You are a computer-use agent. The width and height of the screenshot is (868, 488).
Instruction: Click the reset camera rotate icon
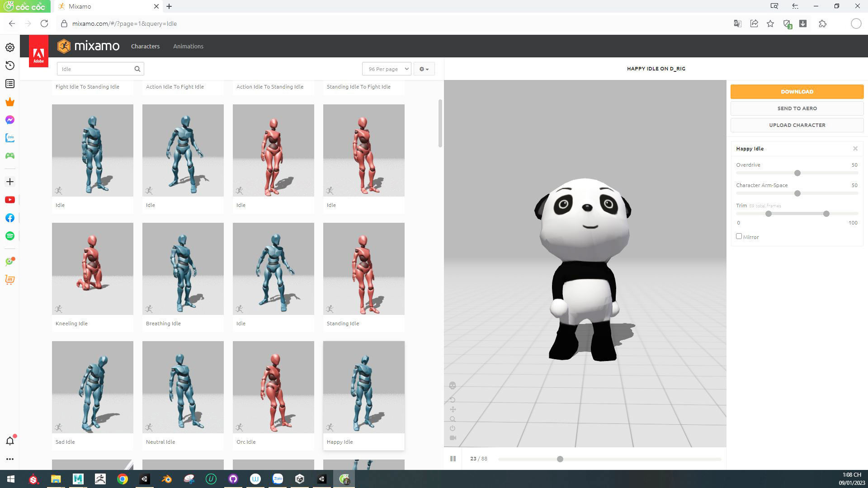[x=453, y=400]
